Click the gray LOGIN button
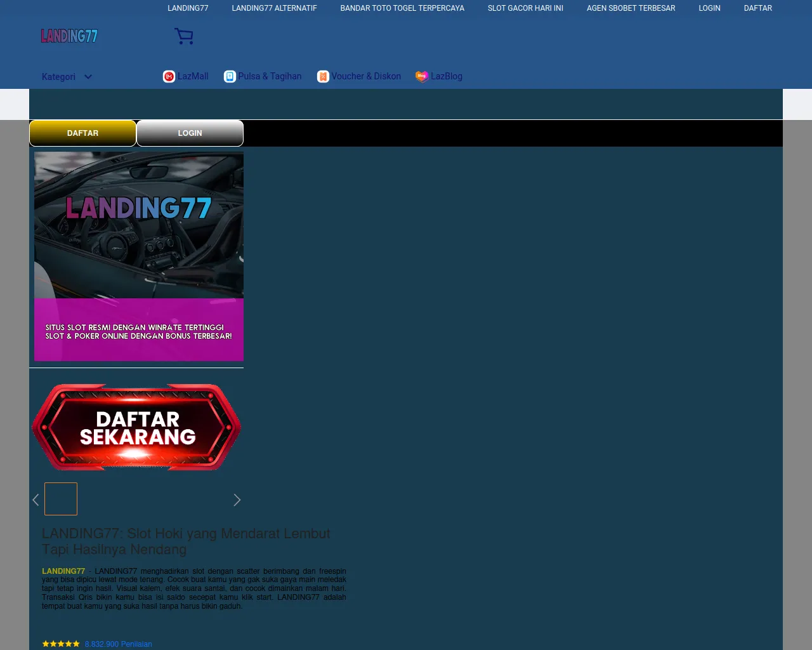 point(190,133)
